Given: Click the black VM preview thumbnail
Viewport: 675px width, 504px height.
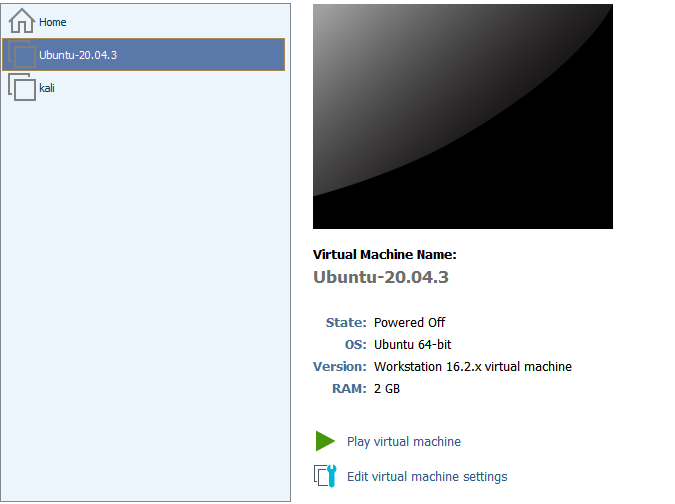Looking at the screenshot, I should click(463, 116).
